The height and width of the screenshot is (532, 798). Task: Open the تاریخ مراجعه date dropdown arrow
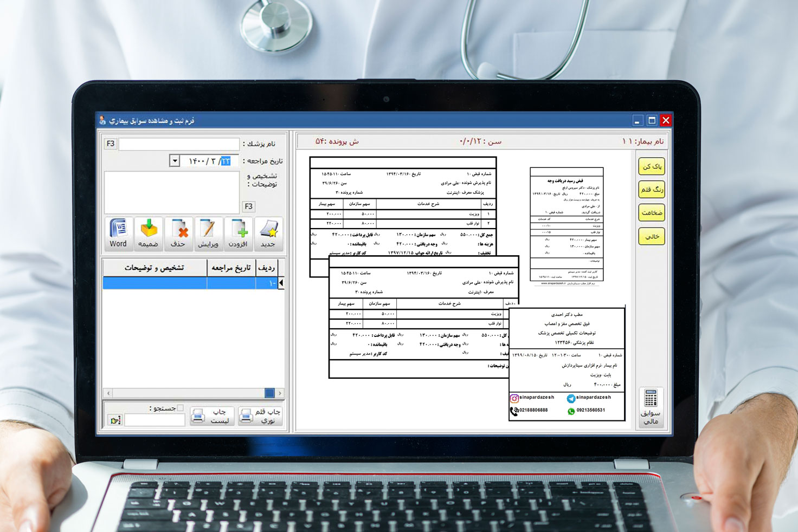[x=175, y=161]
